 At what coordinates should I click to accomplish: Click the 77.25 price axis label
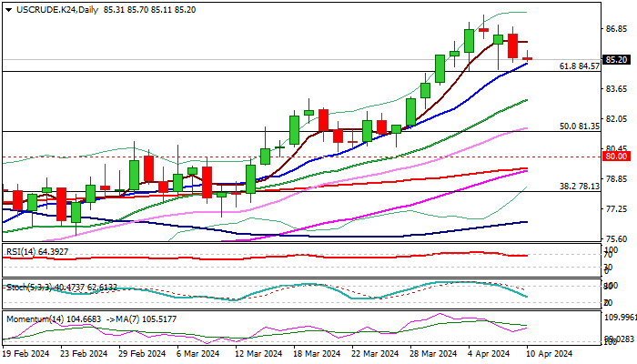click(x=616, y=209)
